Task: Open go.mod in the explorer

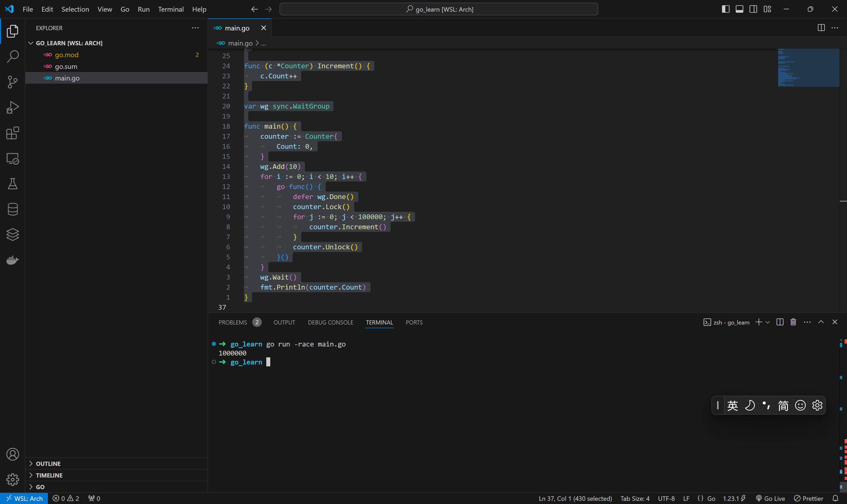Action: coord(66,55)
